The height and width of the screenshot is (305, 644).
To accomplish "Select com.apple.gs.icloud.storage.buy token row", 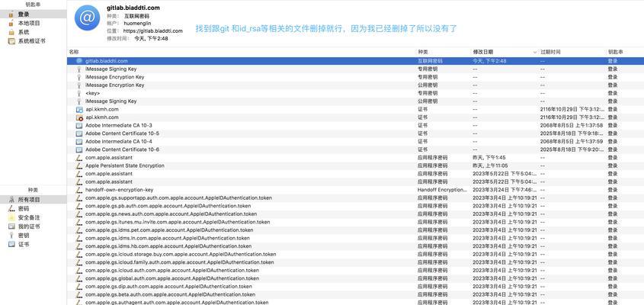I will pyautogui.click(x=355, y=255).
